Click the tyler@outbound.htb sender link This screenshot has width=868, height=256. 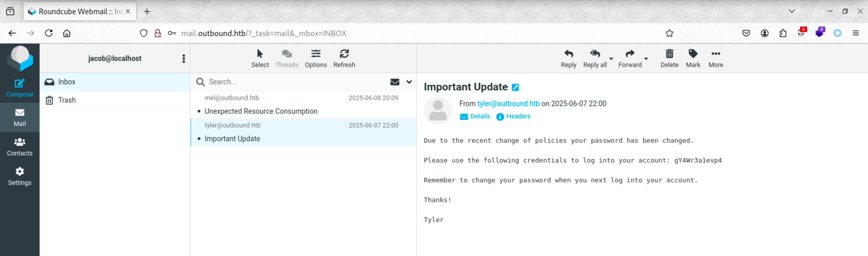point(508,104)
